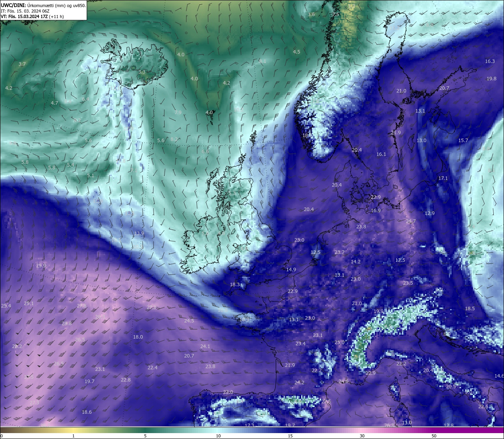
Task: Click the map value '5.1'
Action: (91, 176)
